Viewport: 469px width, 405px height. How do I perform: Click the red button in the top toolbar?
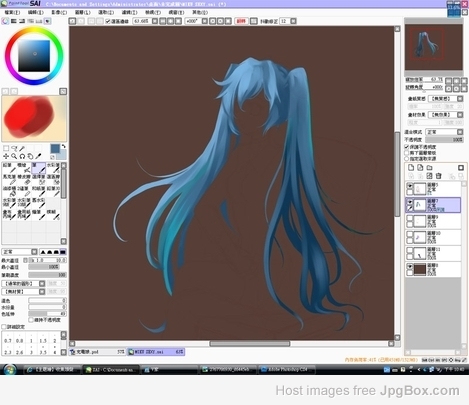[241, 21]
